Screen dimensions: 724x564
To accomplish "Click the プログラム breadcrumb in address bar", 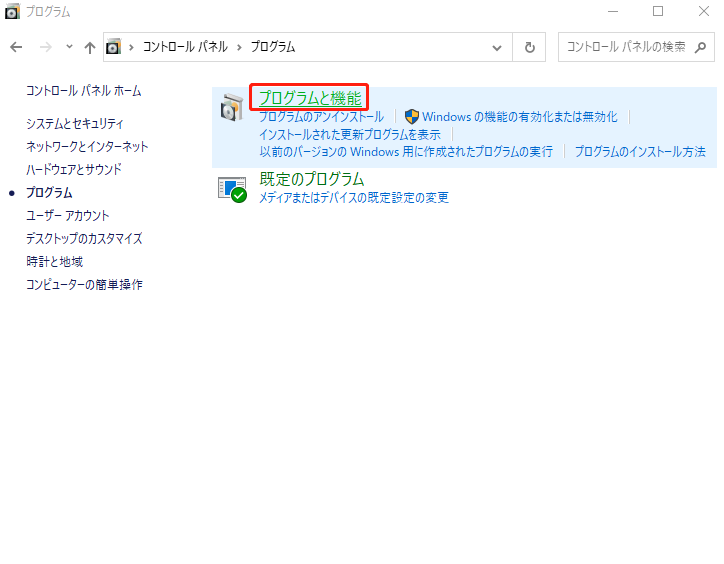I will [x=273, y=47].
